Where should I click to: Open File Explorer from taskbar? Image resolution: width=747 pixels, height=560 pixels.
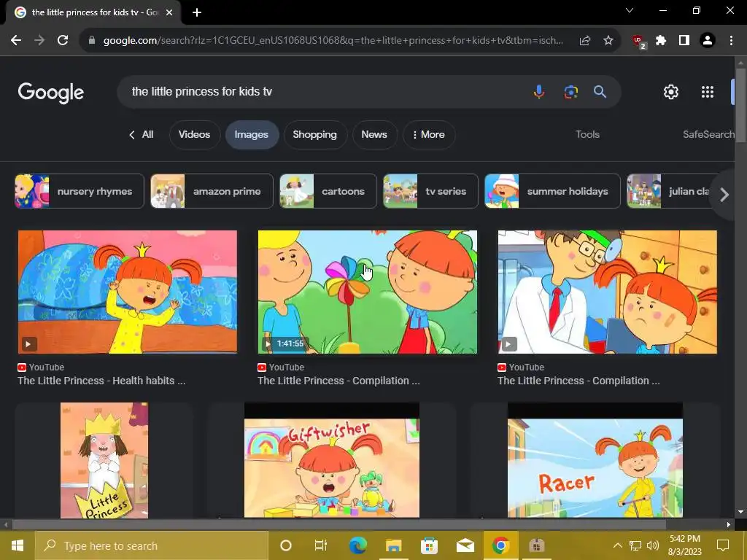[x=393, y=545]
